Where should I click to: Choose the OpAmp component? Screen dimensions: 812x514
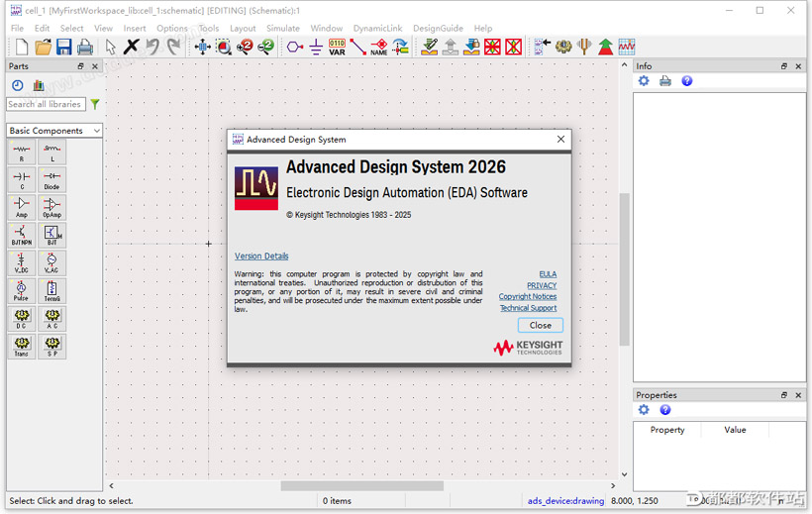point(51,208)
